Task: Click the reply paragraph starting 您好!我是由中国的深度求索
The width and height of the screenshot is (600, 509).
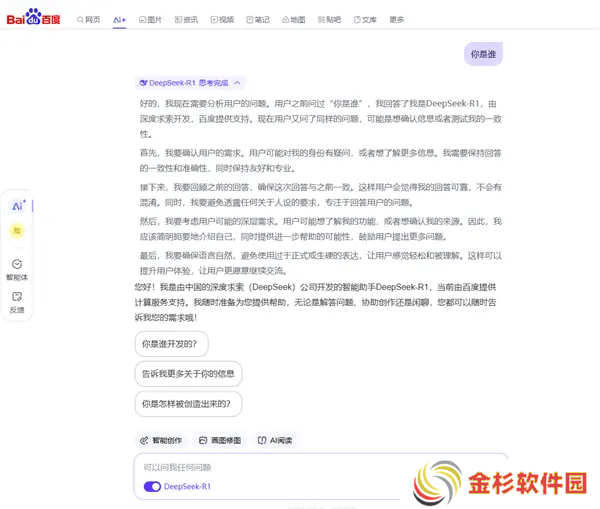Action: pos(316,302)
